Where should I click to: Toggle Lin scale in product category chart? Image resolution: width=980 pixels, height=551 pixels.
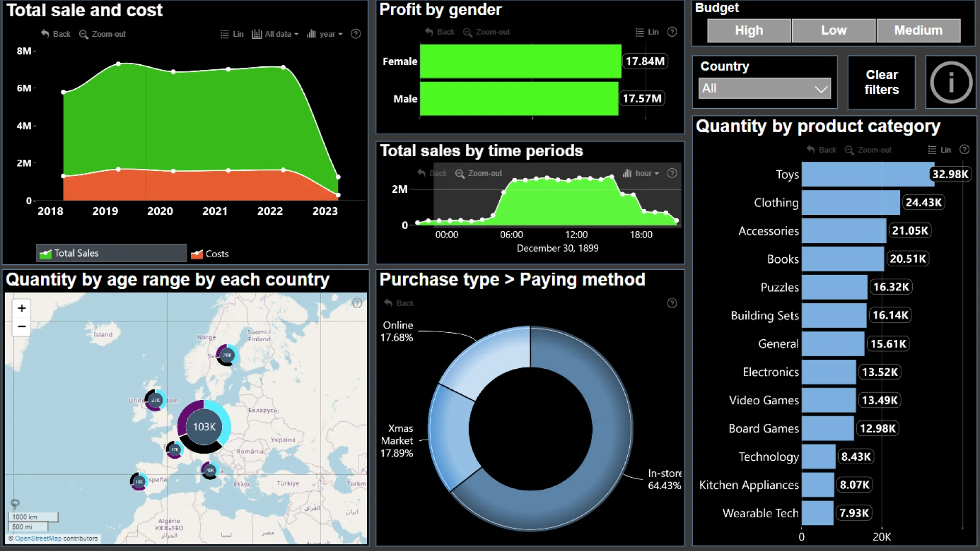click(940, 150)
